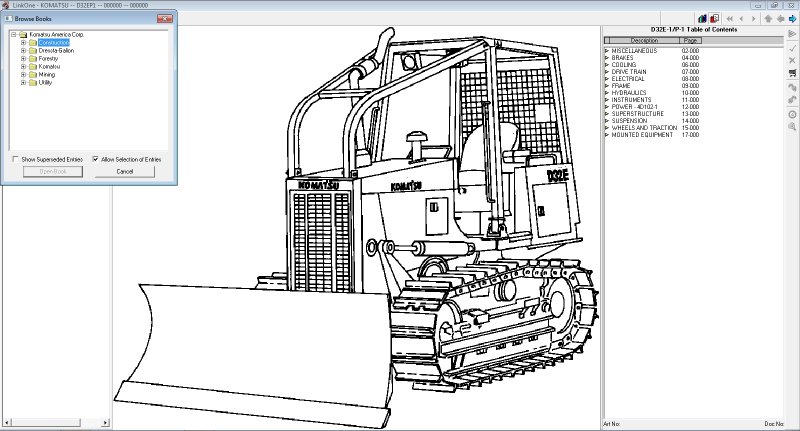
Task: Expand the Komatsu tree node
Action: pos(23,66)
